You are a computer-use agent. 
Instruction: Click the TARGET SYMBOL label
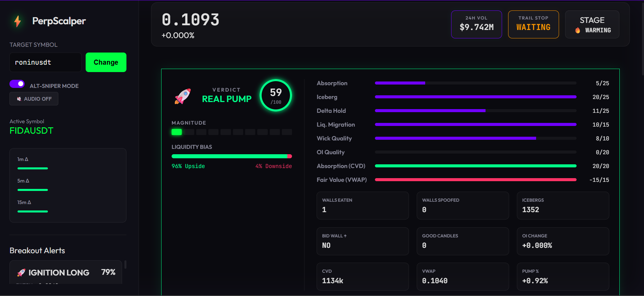tap(33, 45)
